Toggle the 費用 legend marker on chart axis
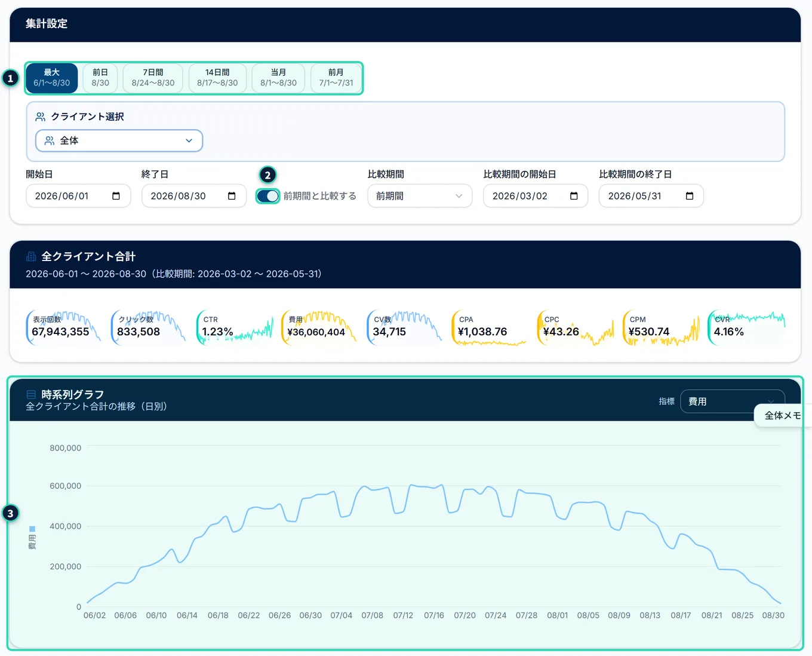The image size is (812, 656). (32, 529)
